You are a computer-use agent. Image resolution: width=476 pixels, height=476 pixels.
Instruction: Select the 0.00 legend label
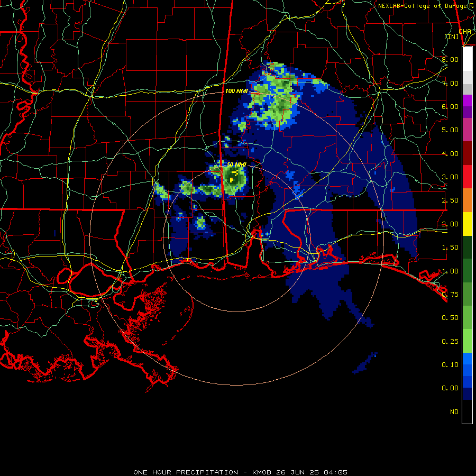pyautogui.click(x=450, y=388)
